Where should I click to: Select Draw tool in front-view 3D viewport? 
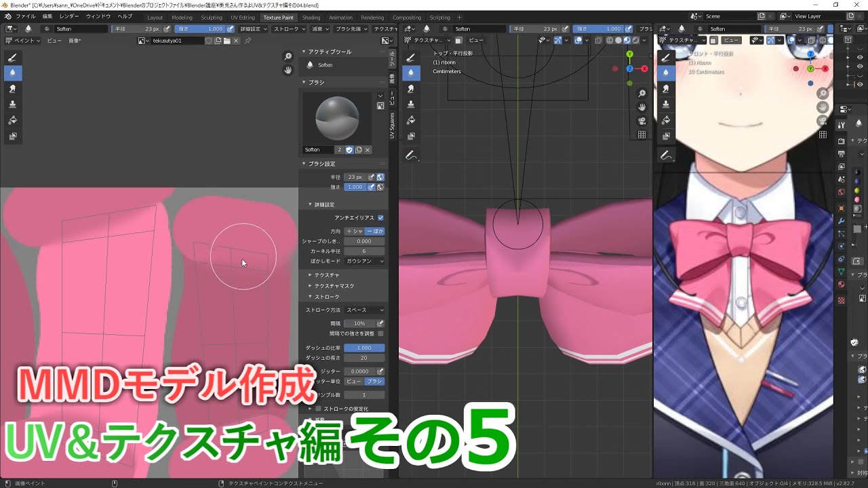pyautogui.click(x=665, y=57)
